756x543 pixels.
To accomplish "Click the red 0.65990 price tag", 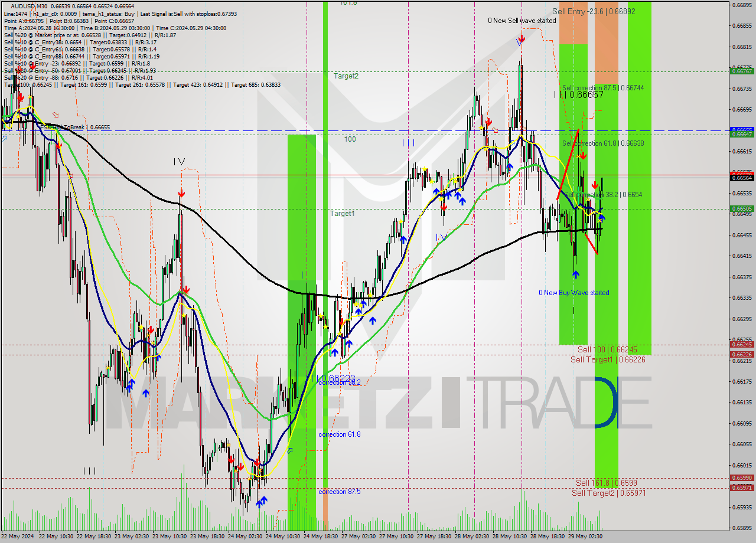I will (742, 477).
